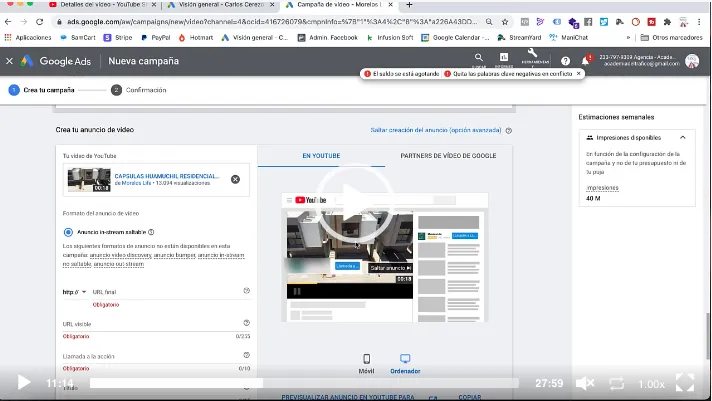The width and height of the screenshot is (712, 401).
Task: Open the Infusion Soft bookmark
Action: point(390,38)
